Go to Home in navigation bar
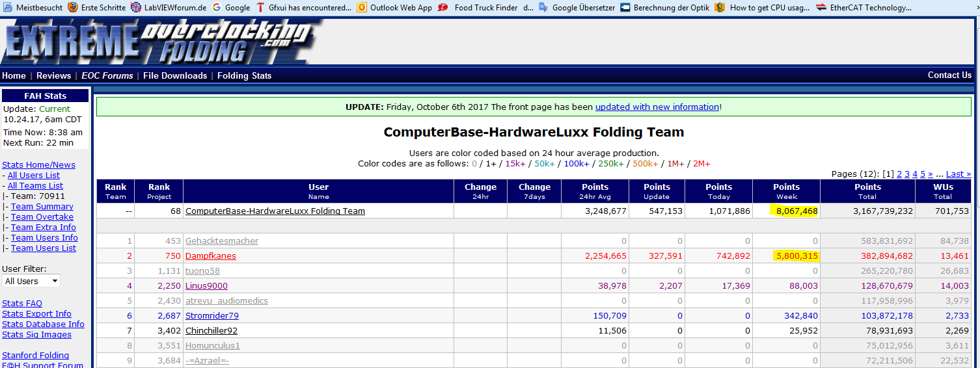This screenshot has width=980, height=368. 14,75
